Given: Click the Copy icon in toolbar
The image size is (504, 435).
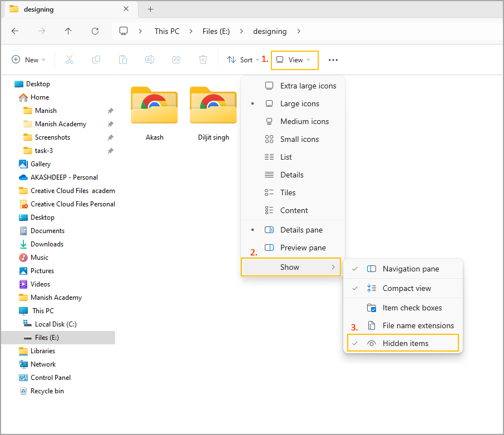Looking at the screenshot, I should (96, 60).
